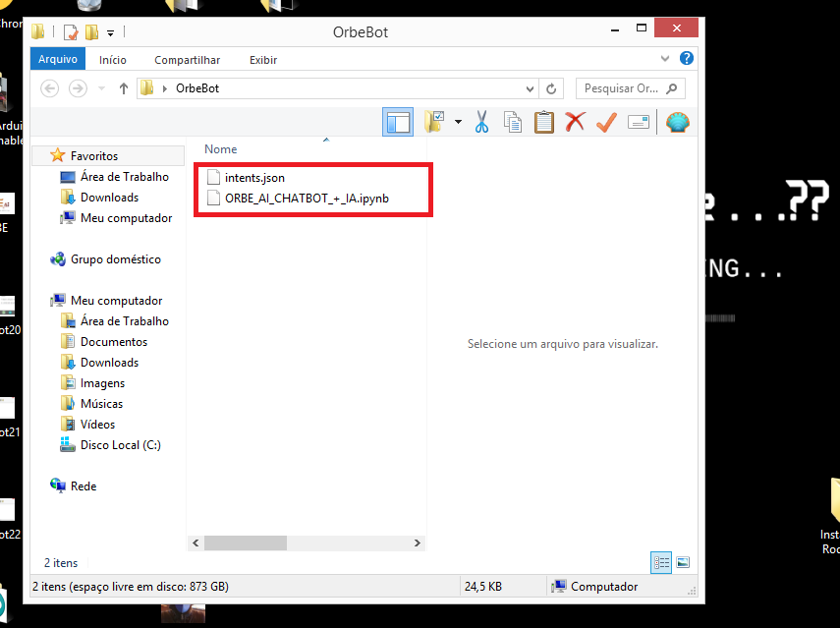
Task: Select Rede in the navigation pane
Action: pyautogui.click(x=84, y=486)
